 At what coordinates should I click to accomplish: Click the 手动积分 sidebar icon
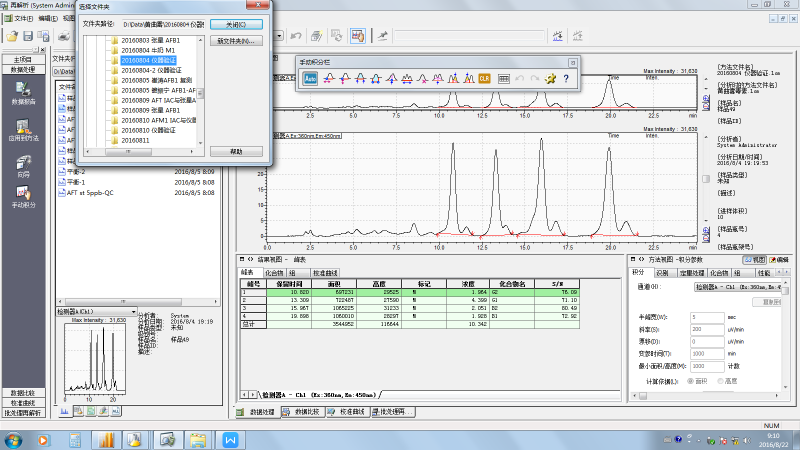coord(22,198)
